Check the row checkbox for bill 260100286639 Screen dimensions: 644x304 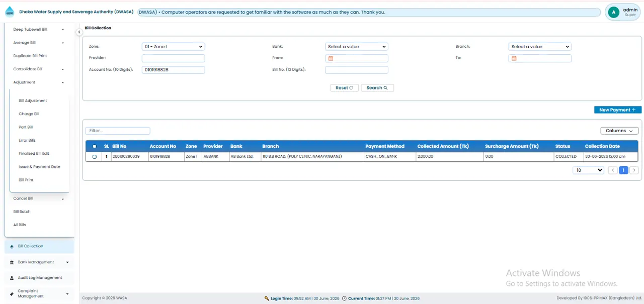94,157
